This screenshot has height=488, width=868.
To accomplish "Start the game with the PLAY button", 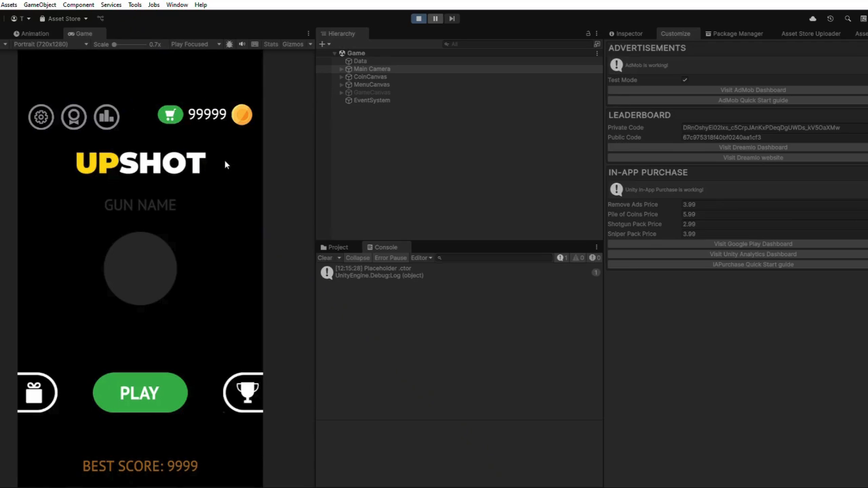I will [x=140, y=392].
